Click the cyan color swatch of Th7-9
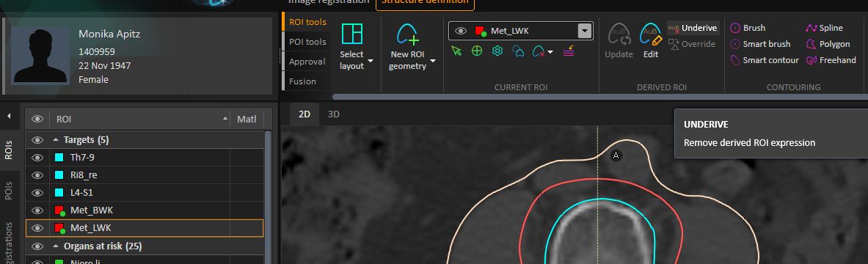Screen dimensions: 868x264 click(x=59, y=158)
